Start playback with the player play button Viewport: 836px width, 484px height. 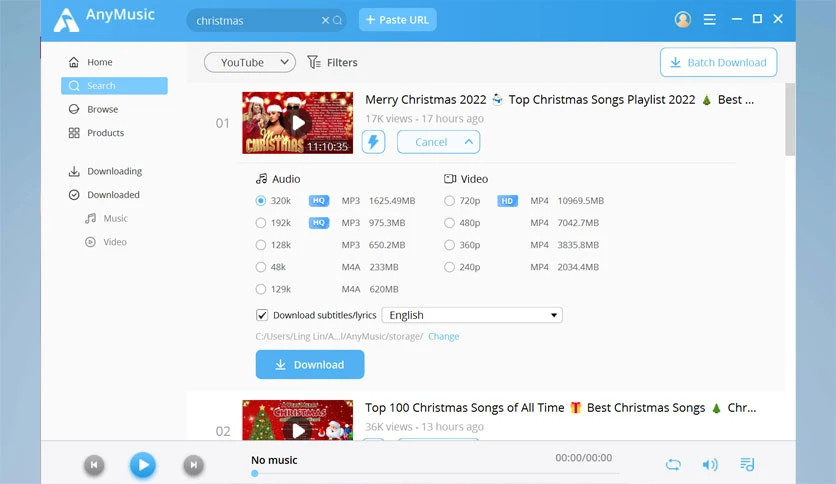tap(143, 465)
